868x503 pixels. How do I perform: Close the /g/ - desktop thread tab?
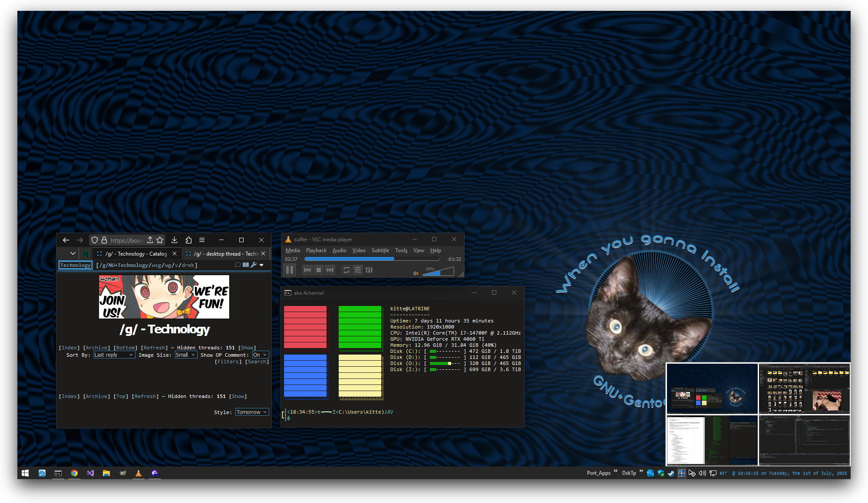(x=263, y=253)
